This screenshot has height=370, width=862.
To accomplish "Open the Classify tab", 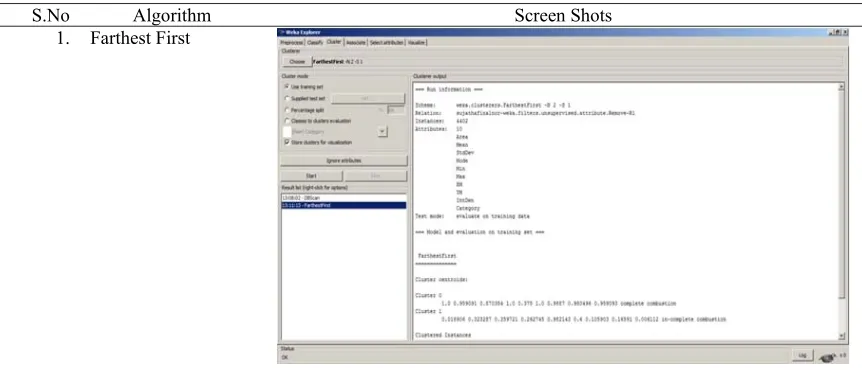I will tap(315, 42).
